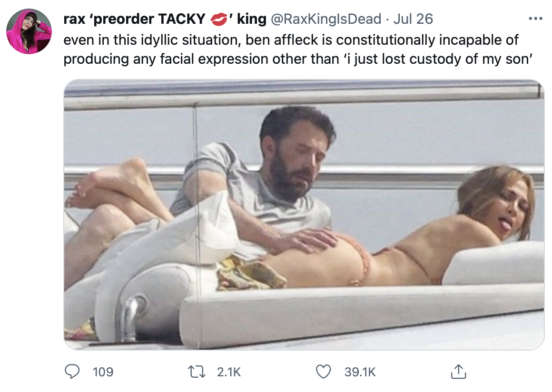Open the Jul 26 timestamp link

(413, 19)
